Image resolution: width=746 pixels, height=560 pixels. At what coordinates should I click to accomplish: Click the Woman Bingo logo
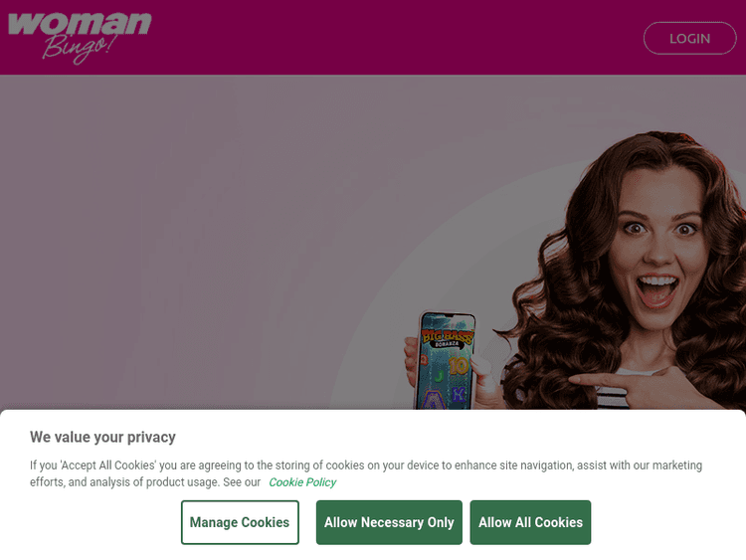(x=80, y=37)
